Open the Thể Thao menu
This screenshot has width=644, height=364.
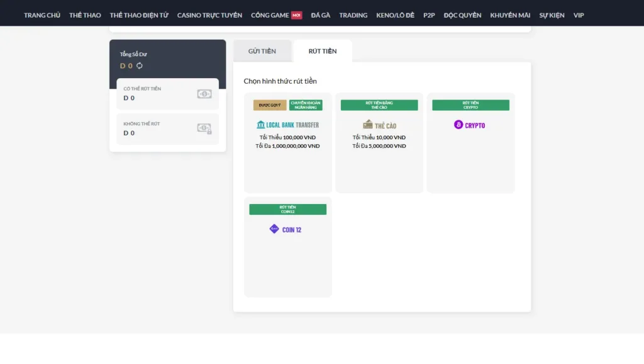pyautogui.click(x=85, y=15)
